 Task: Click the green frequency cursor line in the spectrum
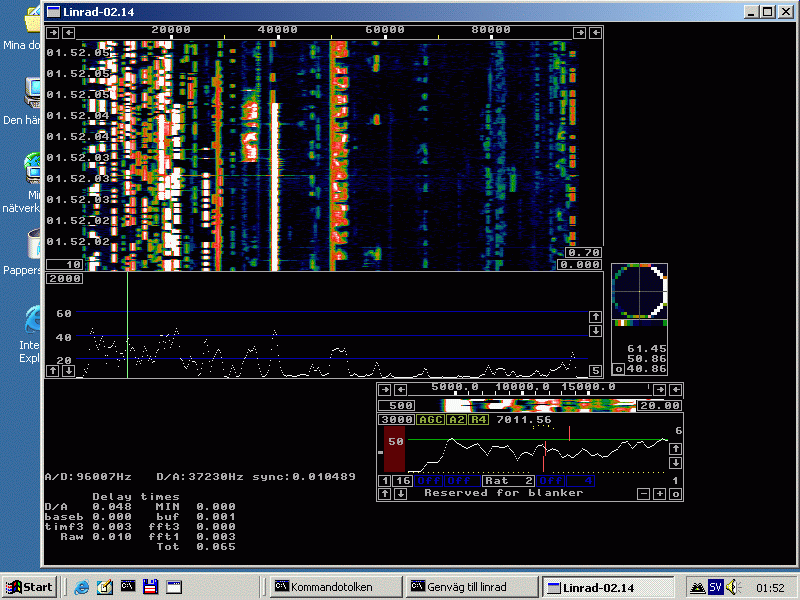pos(128,325)
